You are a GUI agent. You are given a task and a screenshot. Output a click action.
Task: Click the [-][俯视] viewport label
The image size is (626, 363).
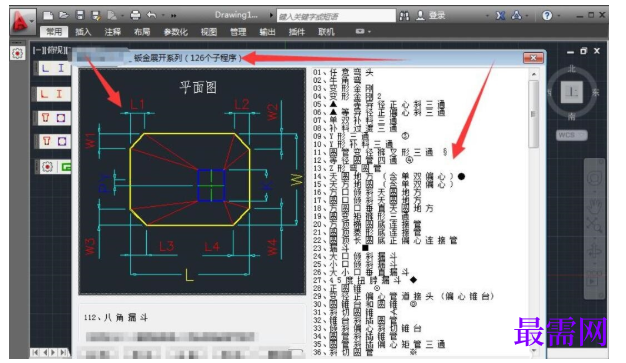pyautogui.click(x=51, y=50)
